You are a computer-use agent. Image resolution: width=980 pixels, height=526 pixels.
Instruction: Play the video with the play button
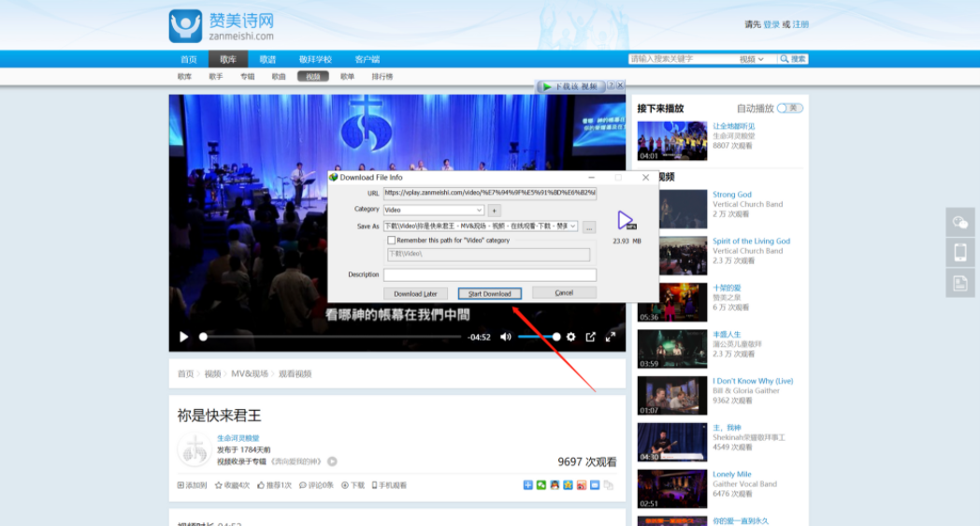pos(183,337)
